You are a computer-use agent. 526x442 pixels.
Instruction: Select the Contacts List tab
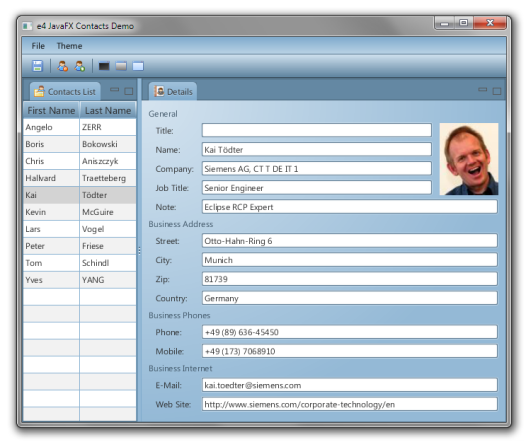[65, 91]
